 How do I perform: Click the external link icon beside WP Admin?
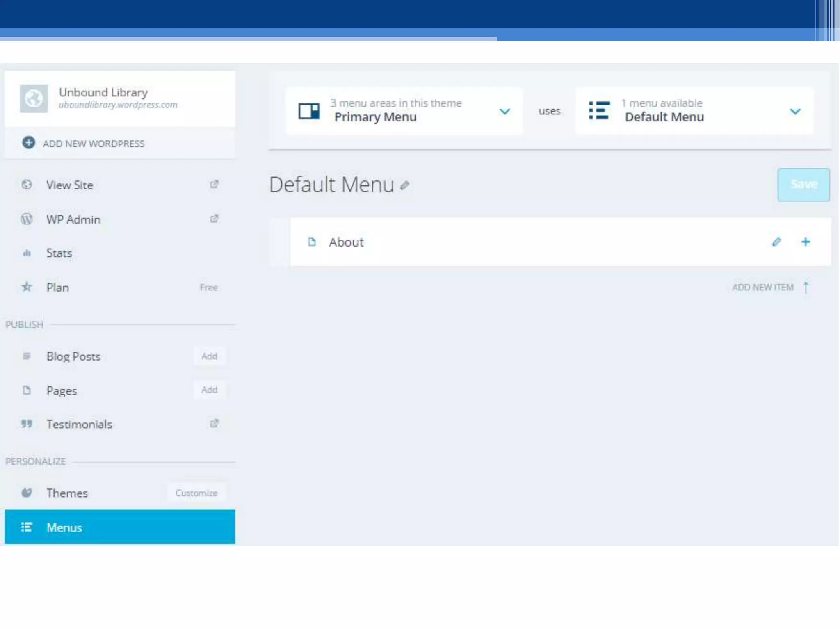click(214, 219)
